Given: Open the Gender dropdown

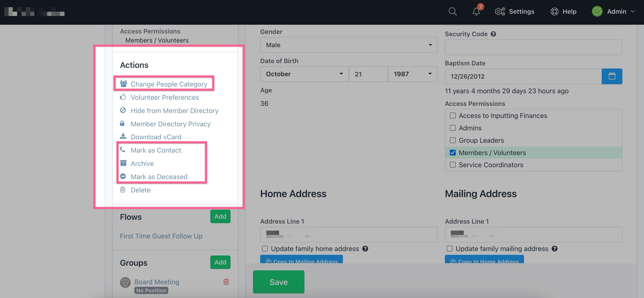Looking at the screenshot, I should 349,45.
